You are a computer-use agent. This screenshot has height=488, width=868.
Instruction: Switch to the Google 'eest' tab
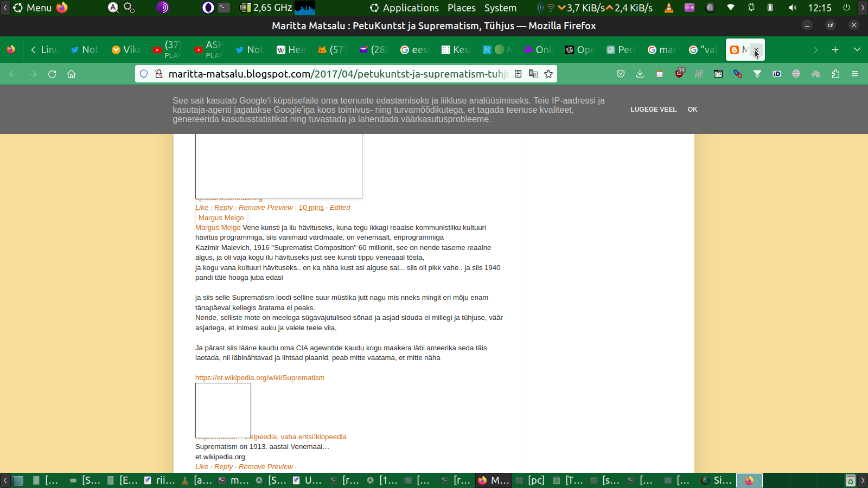414,50
